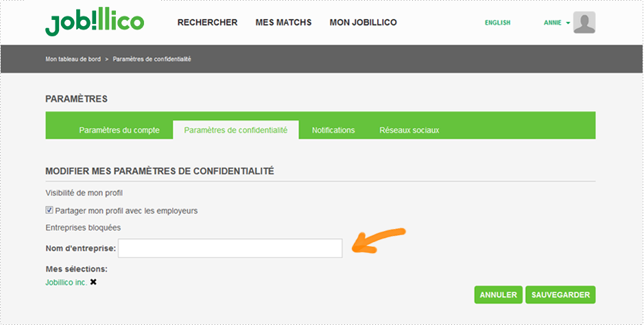Click the 'Partager mon profil avec les employeurs' label

tap(126, 210)
